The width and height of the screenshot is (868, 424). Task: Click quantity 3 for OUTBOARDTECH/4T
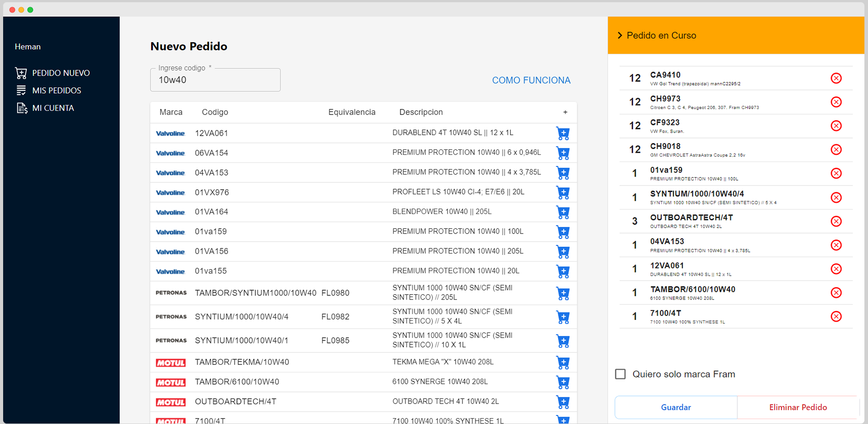[x=635, y=221]
